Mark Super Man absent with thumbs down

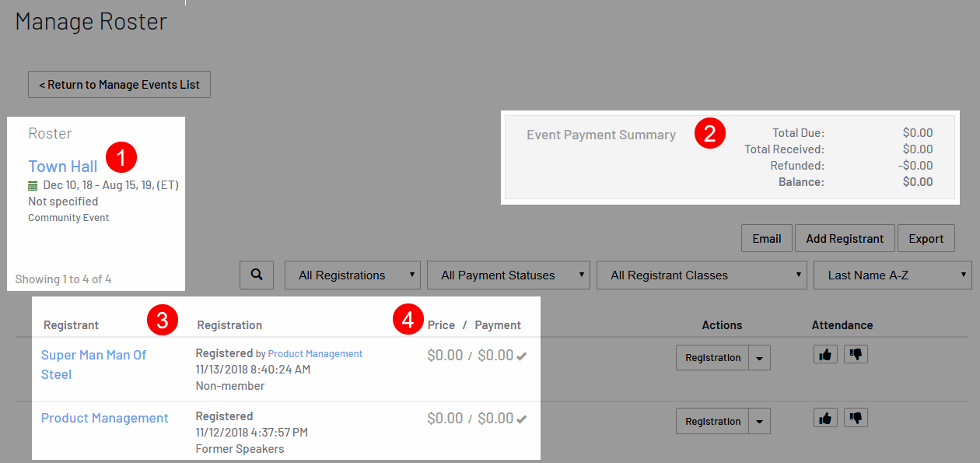point(856,355)
